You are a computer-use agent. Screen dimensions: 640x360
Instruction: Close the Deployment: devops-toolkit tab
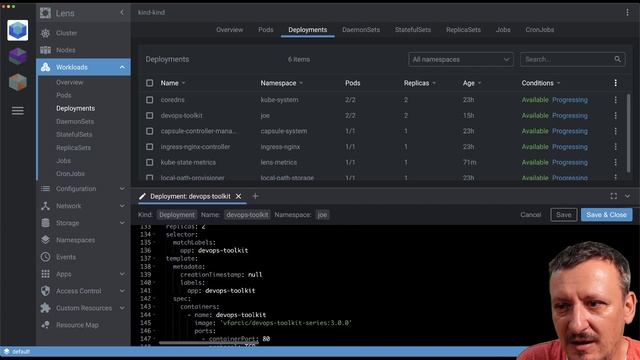click(238, 196)
